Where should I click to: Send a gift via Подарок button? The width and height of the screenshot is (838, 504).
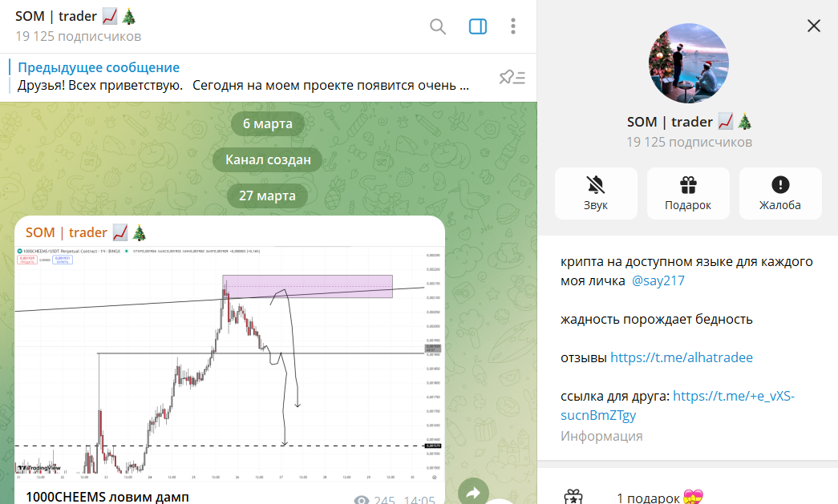pos(688,193)
